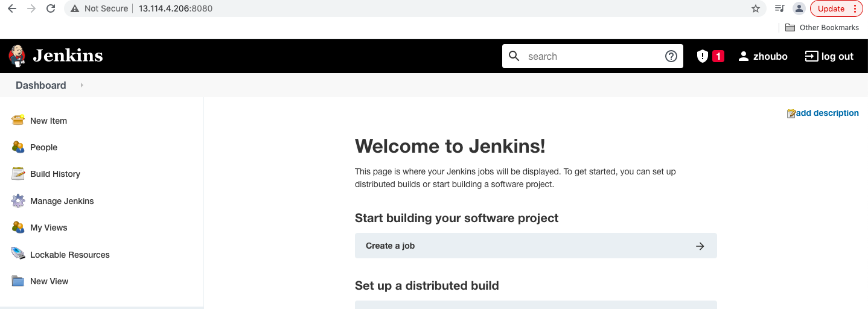The image size is (868, 309).
Task: Open the security warning shield icon
Action: 702,56
